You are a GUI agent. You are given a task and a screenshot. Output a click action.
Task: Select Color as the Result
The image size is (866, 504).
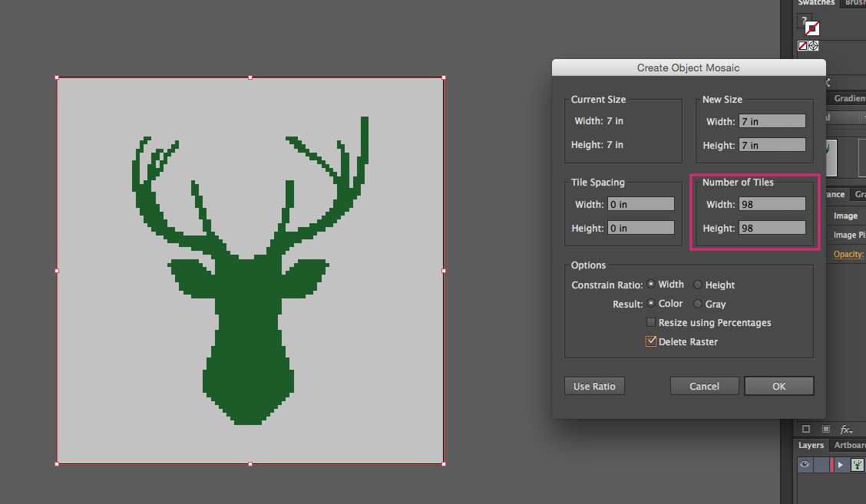(651, 304)
